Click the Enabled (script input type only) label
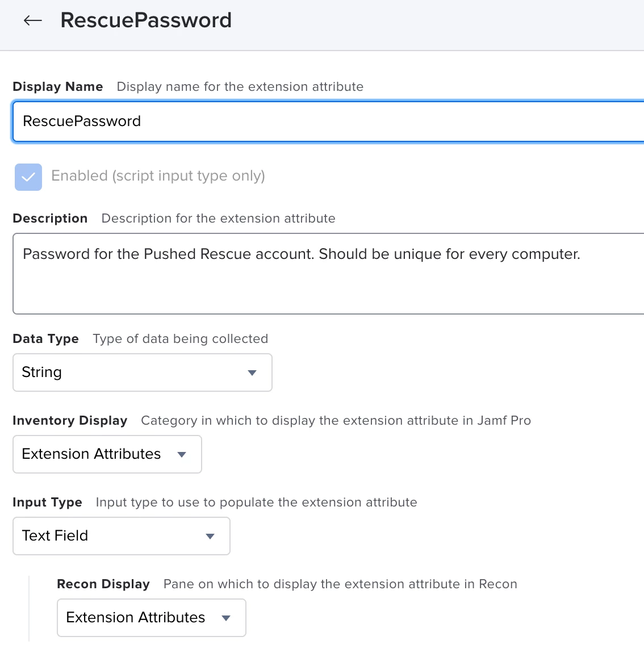Viewport: 644px width, 670px height. (158, 176)
